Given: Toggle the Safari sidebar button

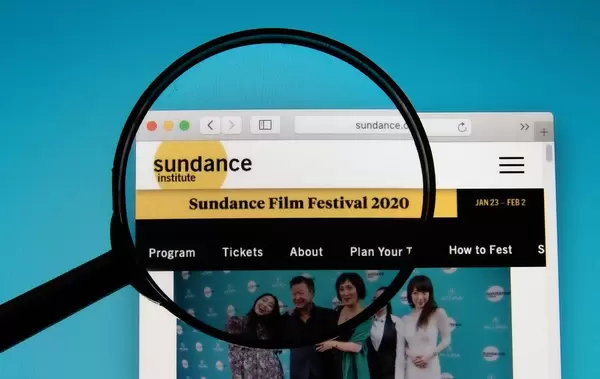Looking at the screenshot, I should point(265,125).
